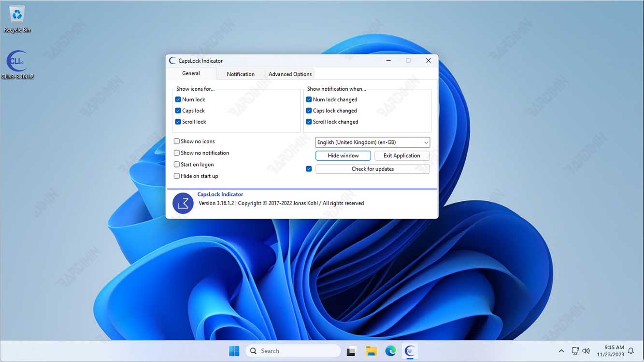
Task: Enable the Hide on start up checkbox
Action: [177, 176]
